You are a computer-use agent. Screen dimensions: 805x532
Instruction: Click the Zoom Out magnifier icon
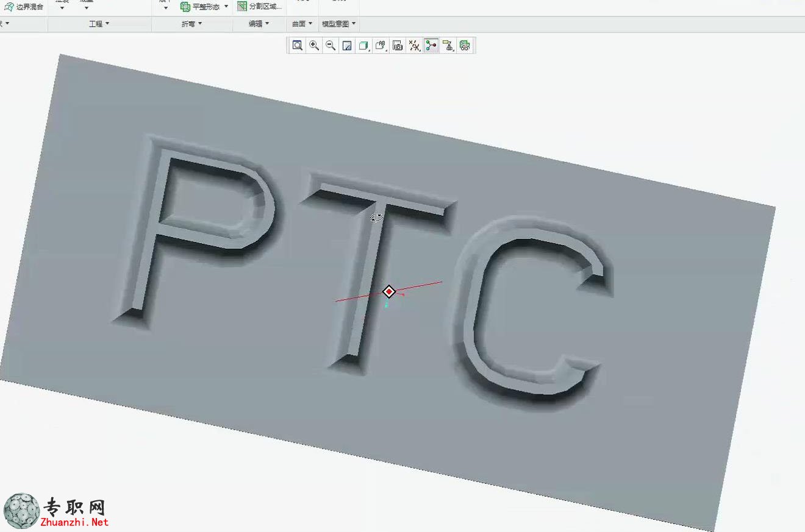331,46
